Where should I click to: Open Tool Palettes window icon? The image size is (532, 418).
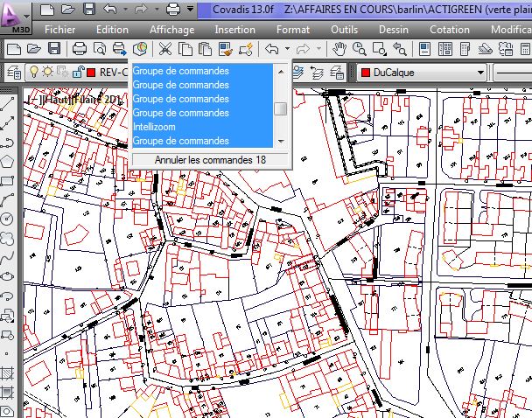tap(465, 49)
